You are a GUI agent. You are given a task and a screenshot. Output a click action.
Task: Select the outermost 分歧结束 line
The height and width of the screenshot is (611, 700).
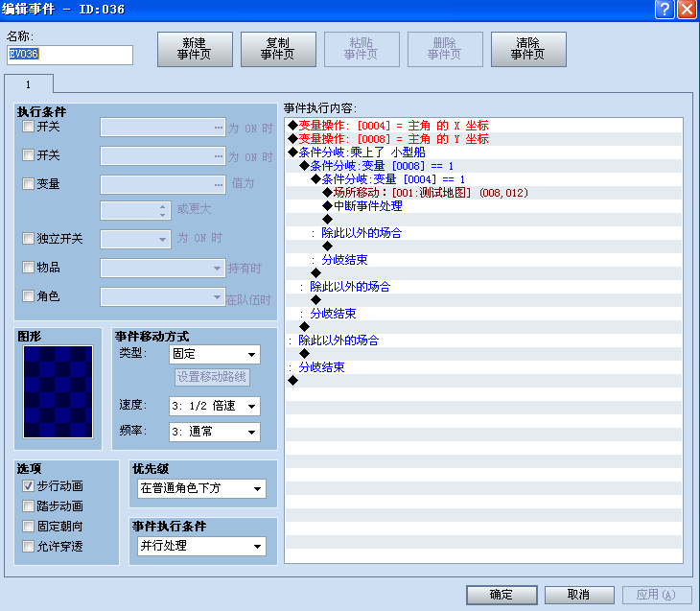click(x=483, y=367)
